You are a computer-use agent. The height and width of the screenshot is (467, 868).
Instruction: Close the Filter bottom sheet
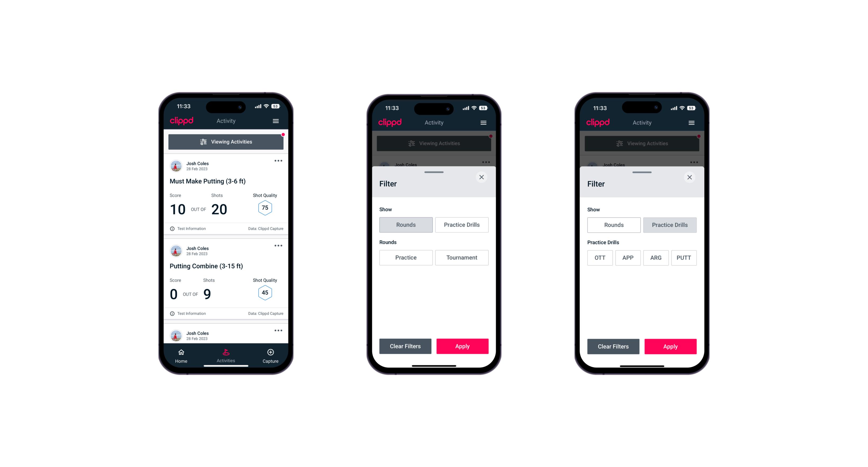click(x=482, y=177)
